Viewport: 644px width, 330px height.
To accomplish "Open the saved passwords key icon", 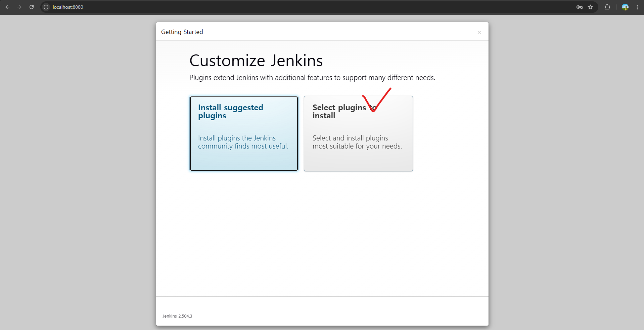I will pos(580,7).
